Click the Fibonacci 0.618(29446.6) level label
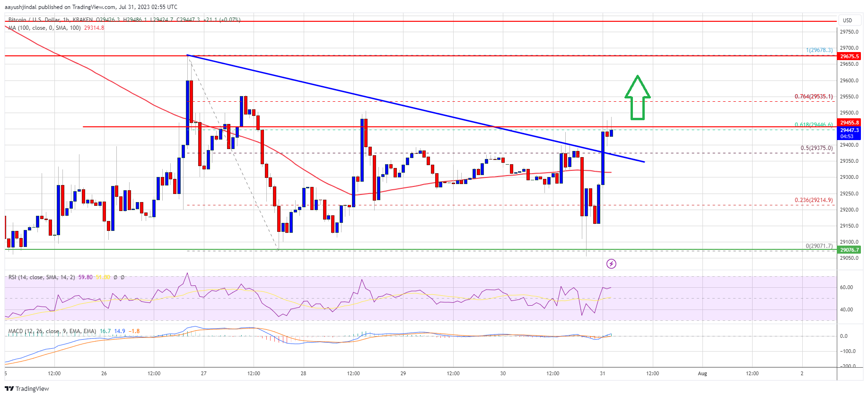868x397 pixels. click(814, 125)
